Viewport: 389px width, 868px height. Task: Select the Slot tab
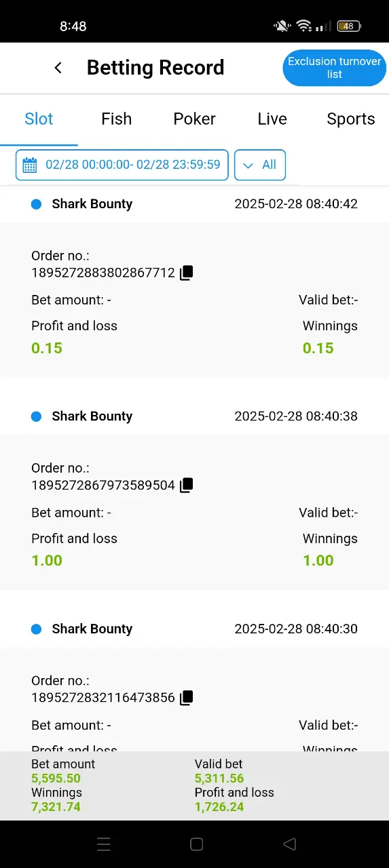[39, 119]
